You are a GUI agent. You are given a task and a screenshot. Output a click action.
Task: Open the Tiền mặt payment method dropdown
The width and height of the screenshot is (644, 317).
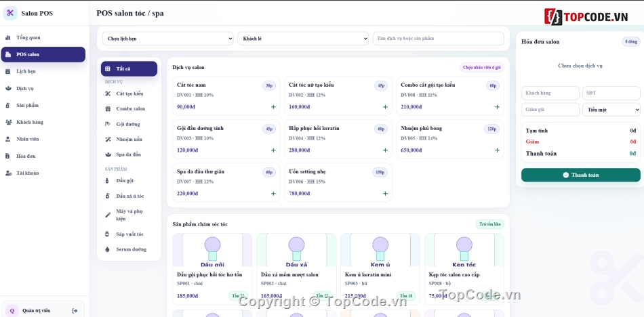click(611, 110)
